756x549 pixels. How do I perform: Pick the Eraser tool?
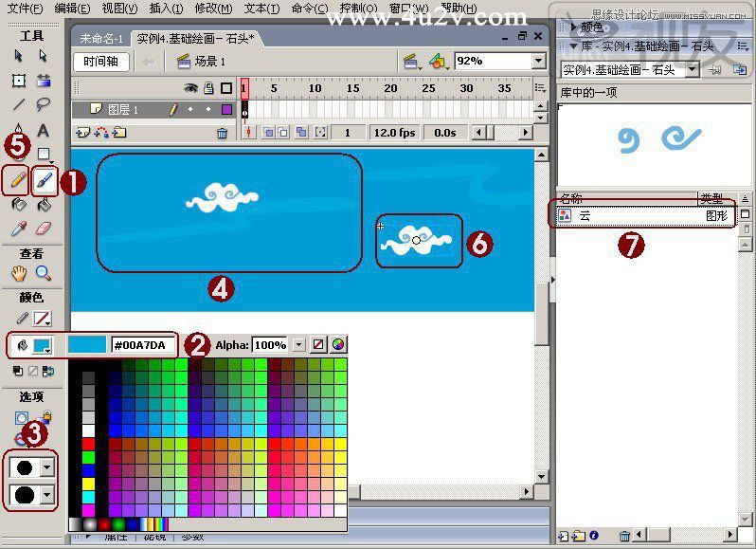[43, 229]
